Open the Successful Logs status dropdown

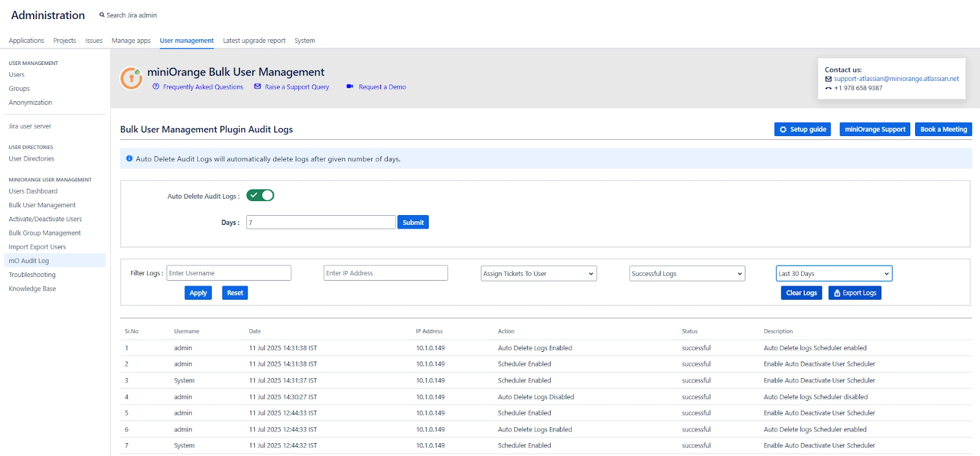687,273
